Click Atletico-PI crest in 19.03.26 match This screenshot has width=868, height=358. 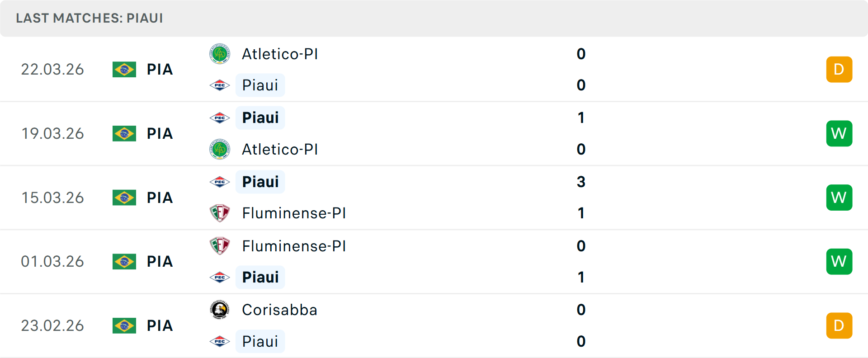220,149
